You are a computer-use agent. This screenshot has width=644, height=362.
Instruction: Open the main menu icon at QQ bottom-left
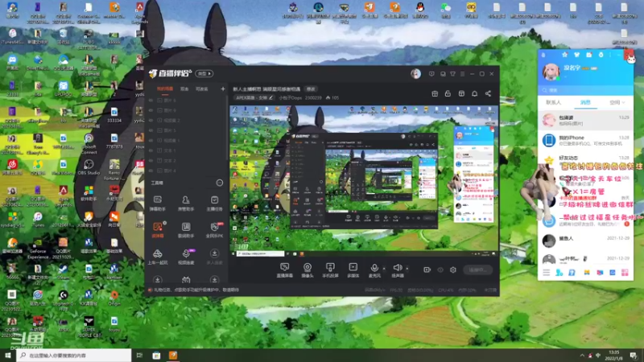(x=547, y=273)
